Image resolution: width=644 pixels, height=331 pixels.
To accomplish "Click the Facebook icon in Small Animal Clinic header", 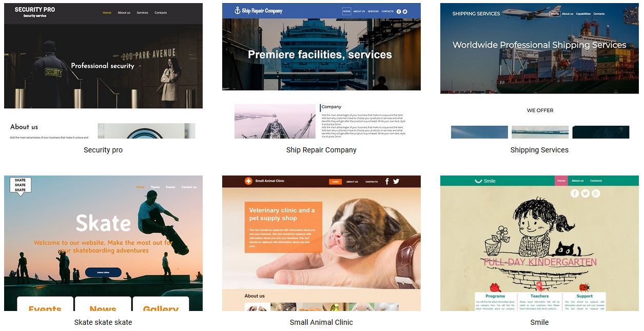I will coord(387,181).
